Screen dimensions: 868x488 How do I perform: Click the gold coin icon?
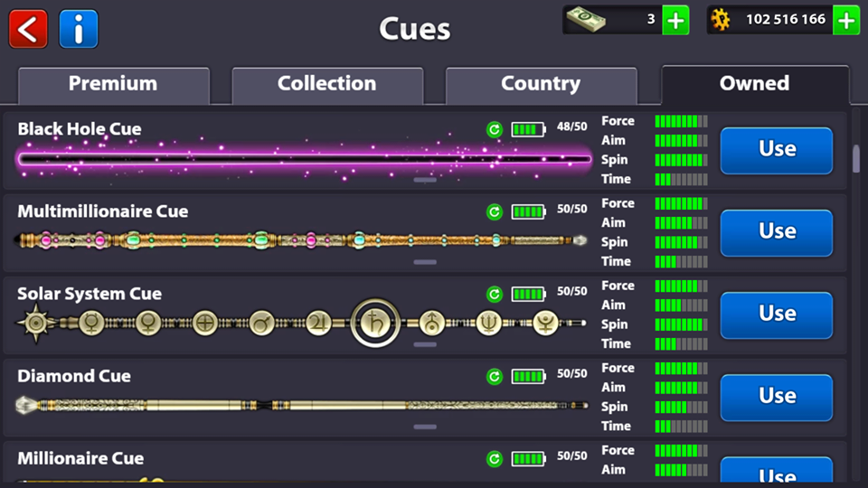point(721,20)
